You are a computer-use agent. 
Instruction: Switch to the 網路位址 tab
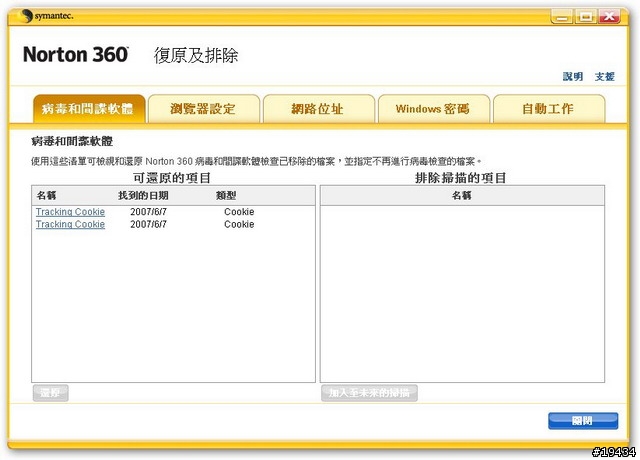(318, 109)
